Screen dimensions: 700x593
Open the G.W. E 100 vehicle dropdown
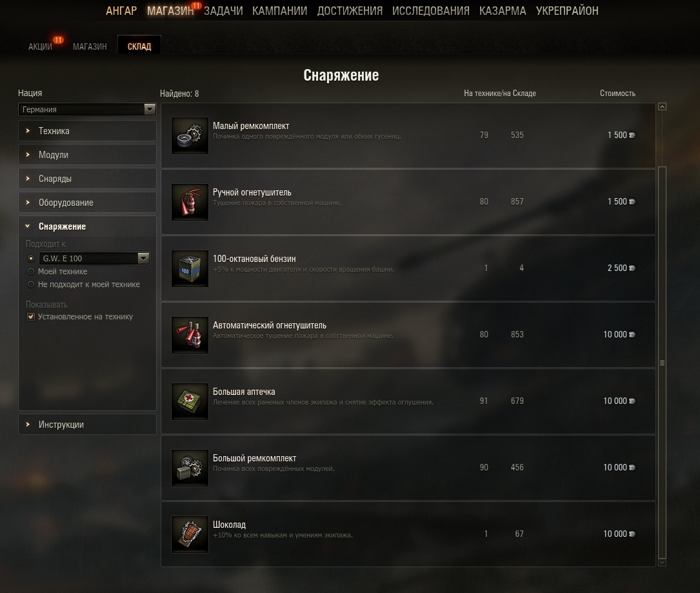click(x=94, y=258)
